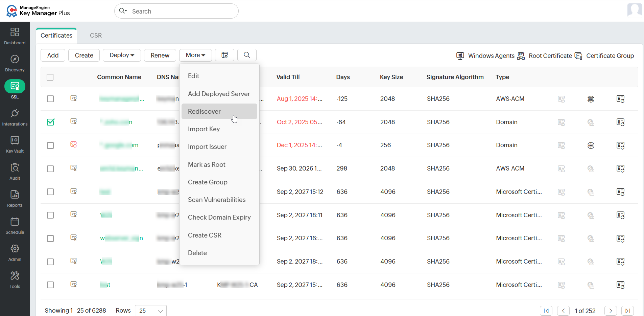Go to the next page arrow
Screen dimensions: 644x316
[x=611, y=311]
